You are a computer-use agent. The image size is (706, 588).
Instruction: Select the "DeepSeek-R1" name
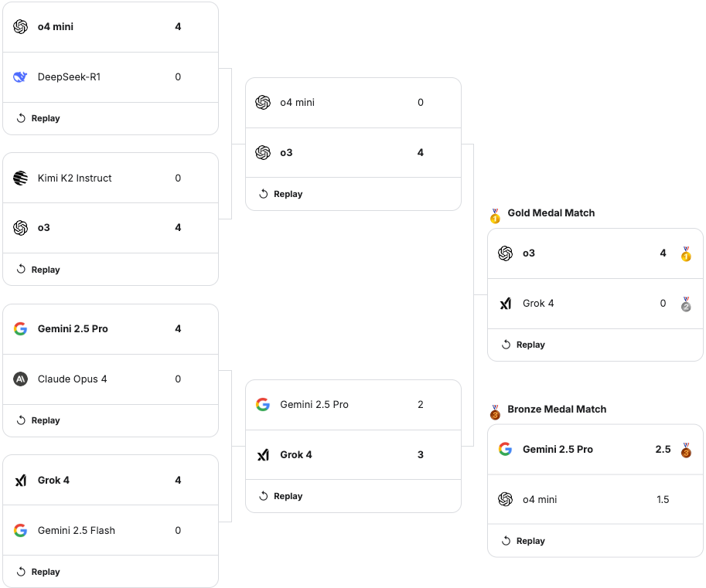coord(70,77)
